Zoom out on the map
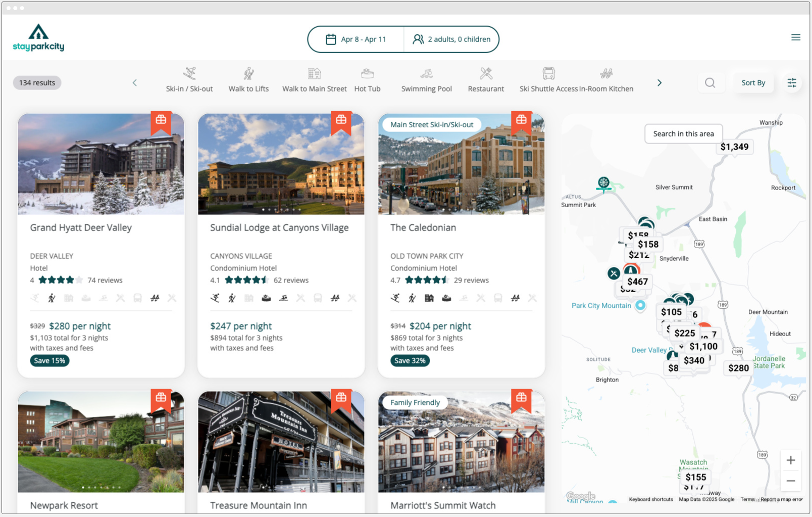The image size is (812, 517). pyautogui.click(x=791, y=481)
